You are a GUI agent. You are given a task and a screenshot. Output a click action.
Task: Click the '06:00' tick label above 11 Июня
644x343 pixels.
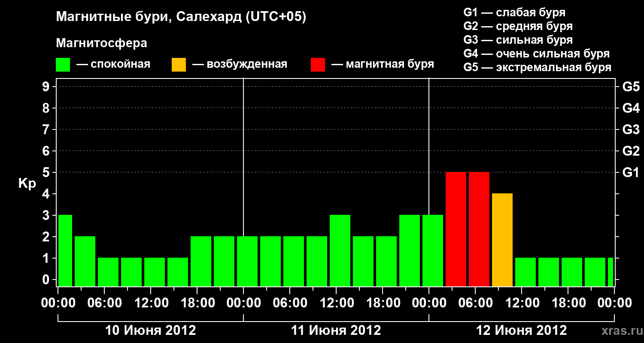pyautogui.click(x=290, y=303)
